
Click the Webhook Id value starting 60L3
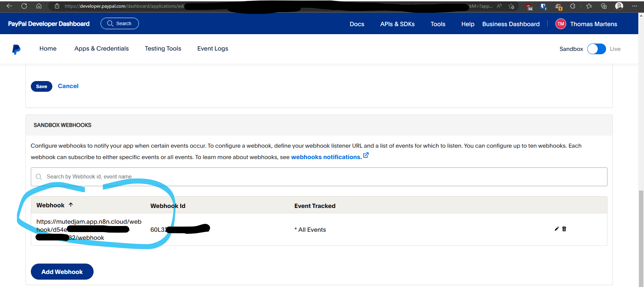[180, 229]
